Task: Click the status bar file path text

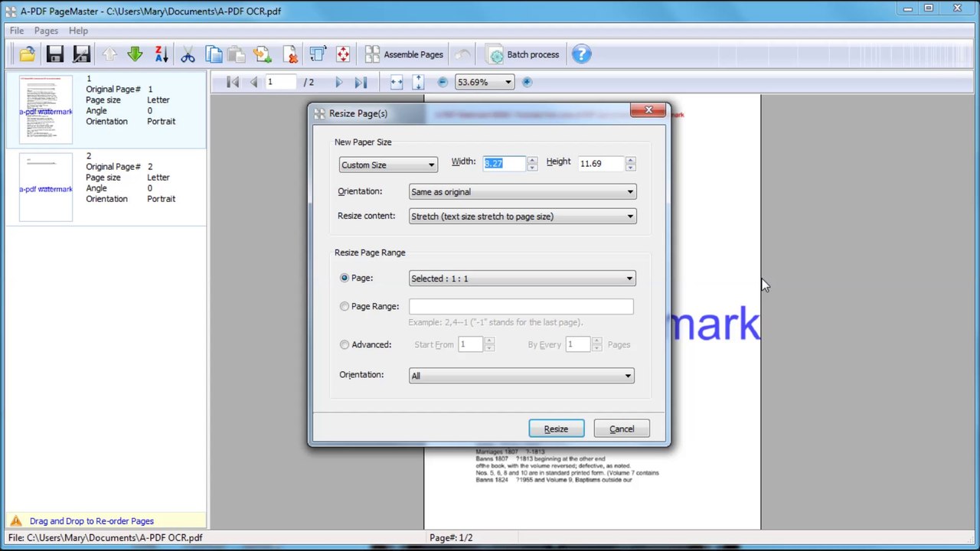Action: (106, 538)
